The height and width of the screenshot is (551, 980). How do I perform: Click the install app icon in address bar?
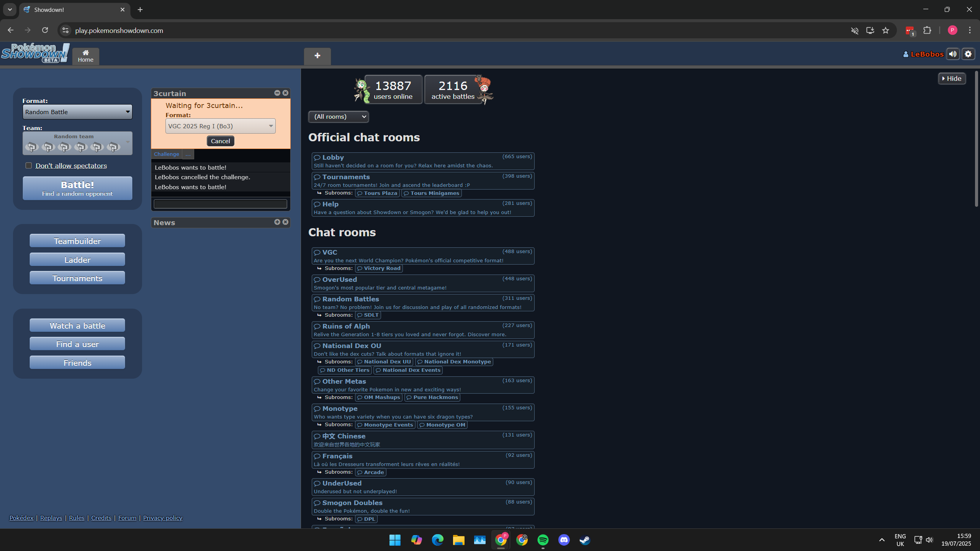click(x=870, y=31)
